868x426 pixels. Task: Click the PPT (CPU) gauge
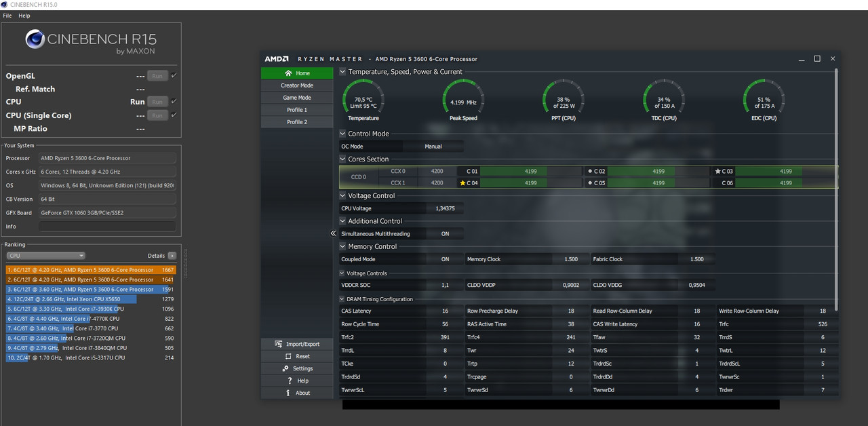(563, 100)
